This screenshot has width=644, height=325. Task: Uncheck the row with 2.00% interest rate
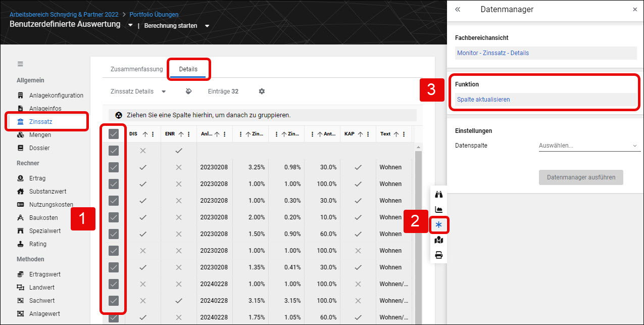click(114, 217)
